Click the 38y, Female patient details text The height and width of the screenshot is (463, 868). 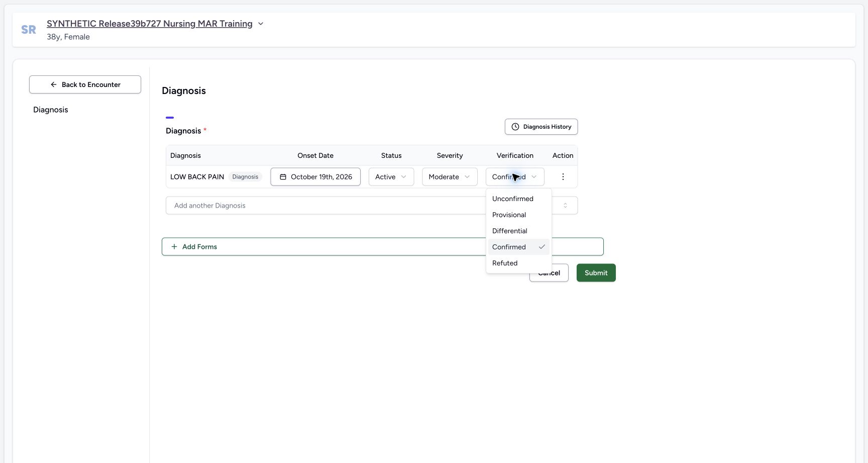click(68, 37)
